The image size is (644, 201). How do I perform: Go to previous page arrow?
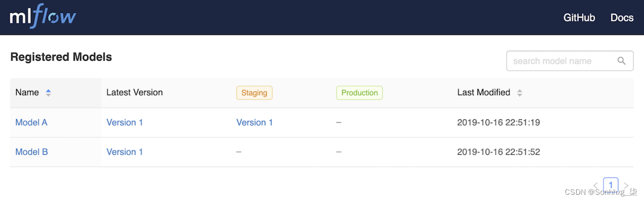point(595,185)
